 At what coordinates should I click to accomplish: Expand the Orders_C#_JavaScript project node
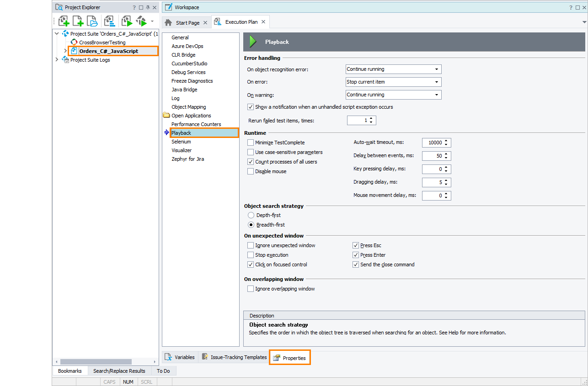tap(65, 51)
